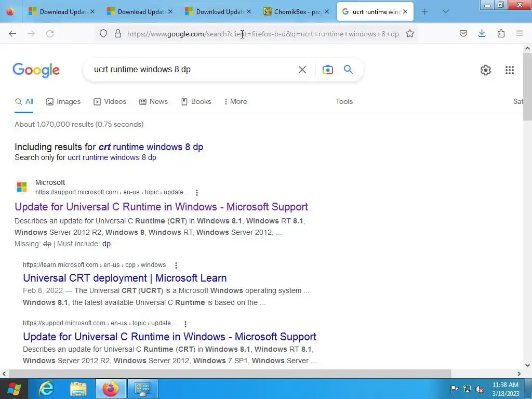Select the News search filter
The height and width of the screenshot is (399, 532).
point(153,101)
